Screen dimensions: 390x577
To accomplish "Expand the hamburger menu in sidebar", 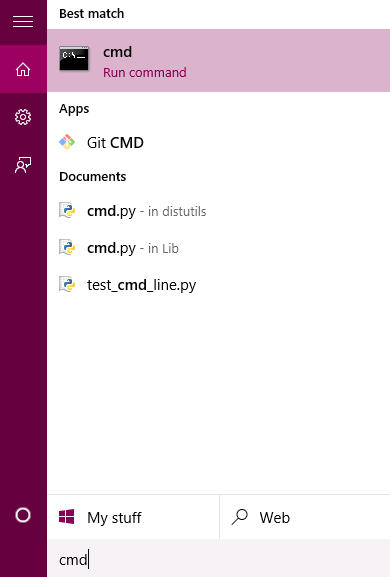I will click(x=23, y=22).
